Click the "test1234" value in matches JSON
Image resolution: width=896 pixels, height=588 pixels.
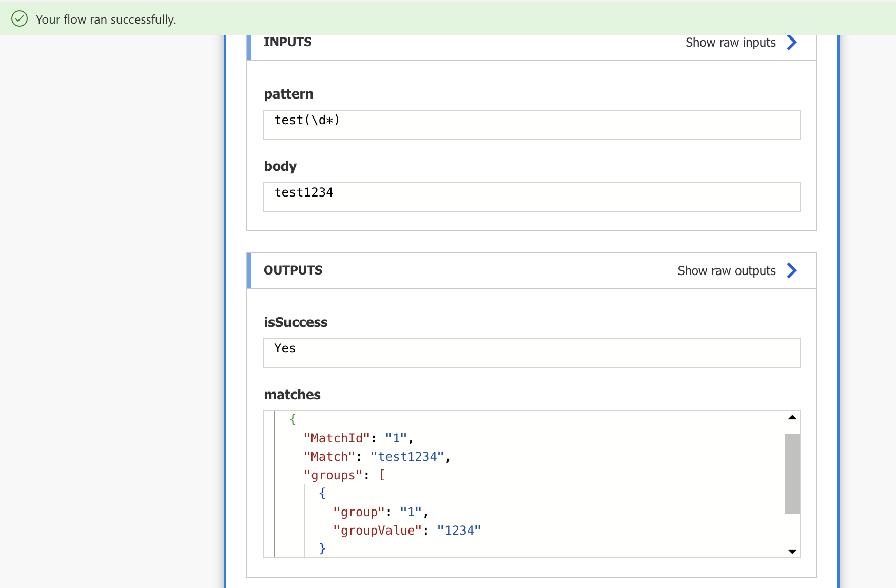coord(407,457)
